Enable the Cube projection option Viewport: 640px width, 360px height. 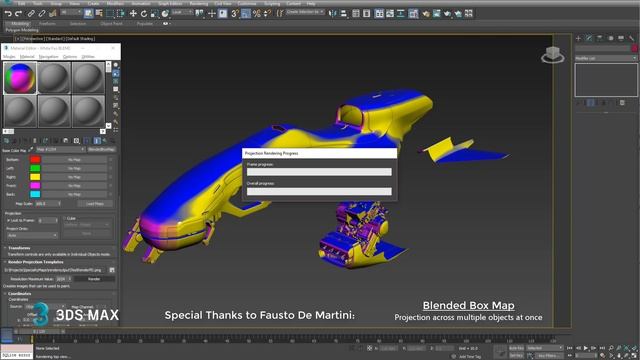click(65, 218)
